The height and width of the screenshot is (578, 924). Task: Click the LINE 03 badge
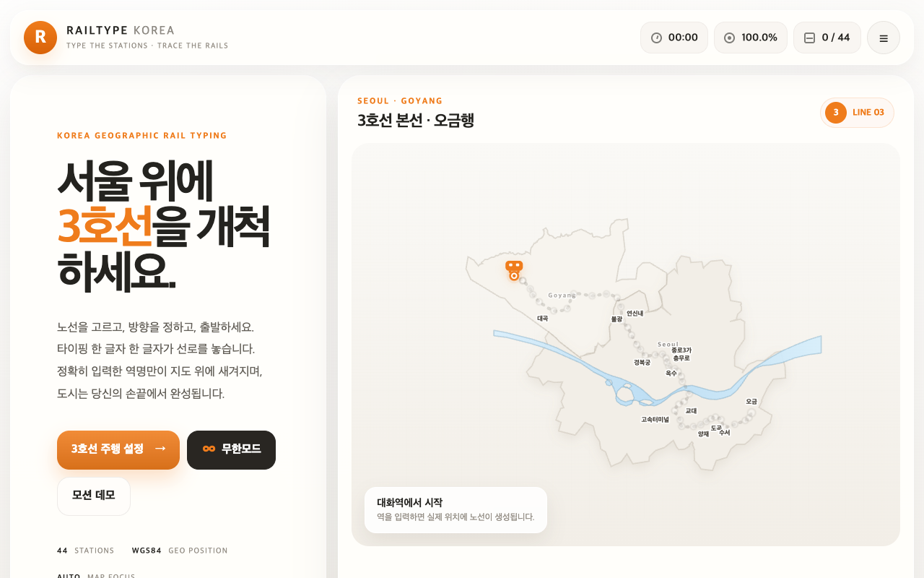point(857,113)
